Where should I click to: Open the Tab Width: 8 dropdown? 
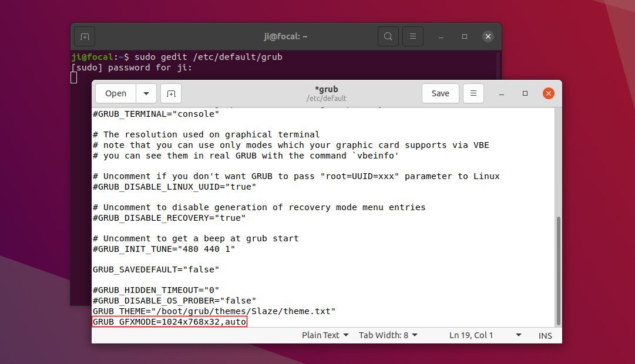coord(388,335)
